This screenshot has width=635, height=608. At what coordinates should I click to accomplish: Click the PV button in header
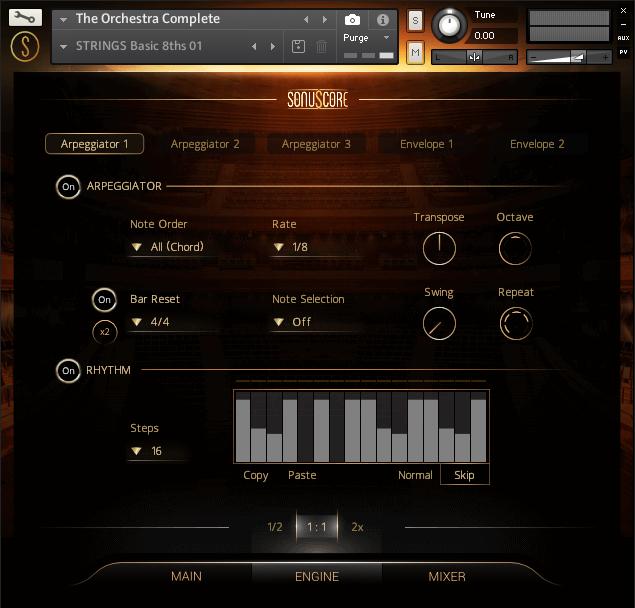(x=623, y=52)
